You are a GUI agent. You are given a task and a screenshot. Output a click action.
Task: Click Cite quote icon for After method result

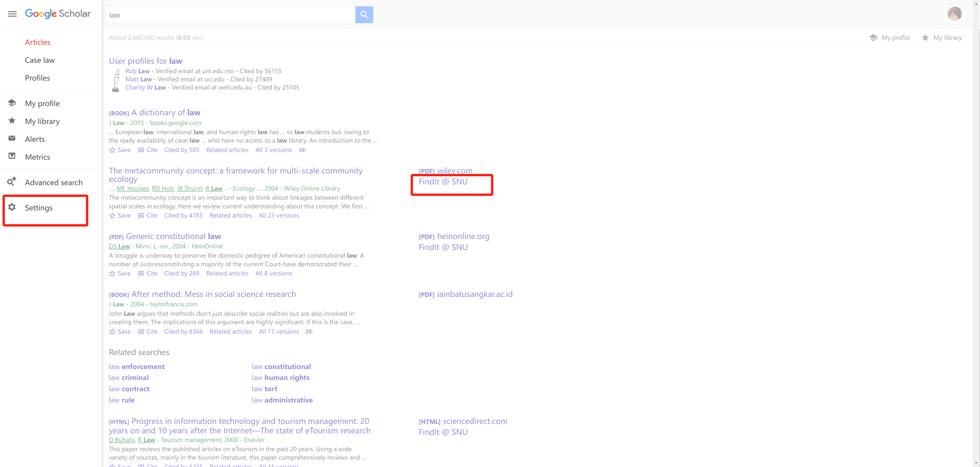(141, 332)
